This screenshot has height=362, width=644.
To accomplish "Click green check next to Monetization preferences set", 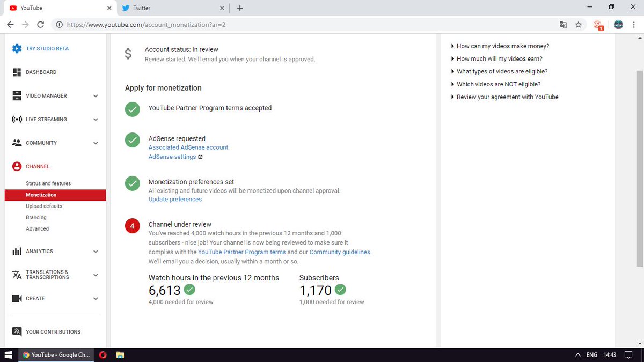I will [x=133, y=183].
